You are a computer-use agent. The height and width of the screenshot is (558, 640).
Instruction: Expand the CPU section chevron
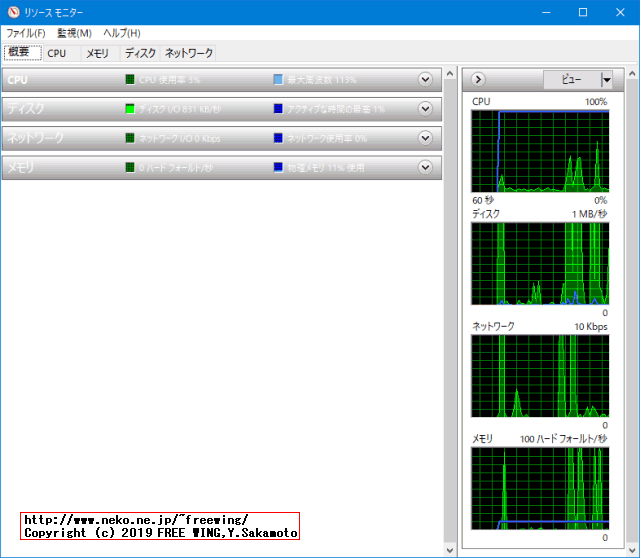pyautogui.click(x=425, y=79)
